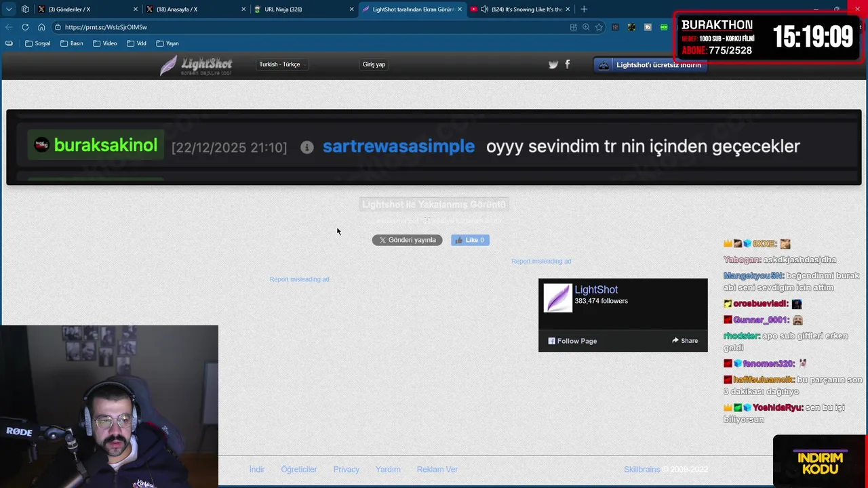868x488 pixels.
Task: Go to the browser home page
Action: pyautogui.click(x=41, y=27)
